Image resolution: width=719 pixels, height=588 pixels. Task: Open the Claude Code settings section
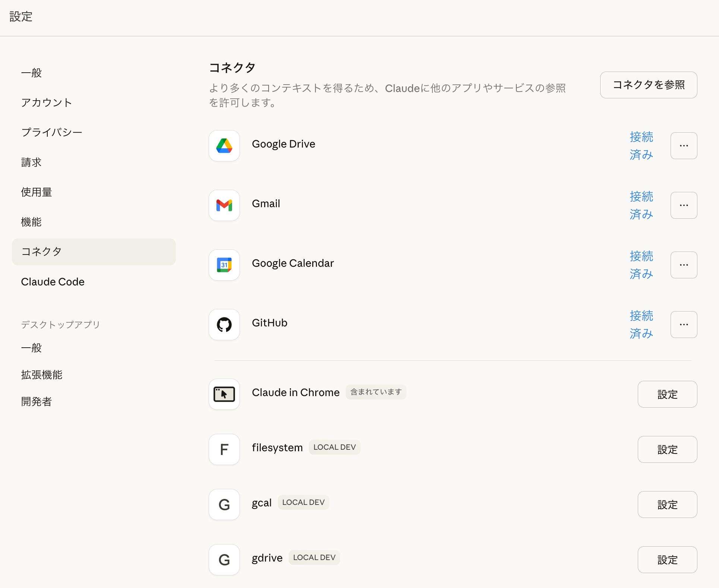coord(53,282)
